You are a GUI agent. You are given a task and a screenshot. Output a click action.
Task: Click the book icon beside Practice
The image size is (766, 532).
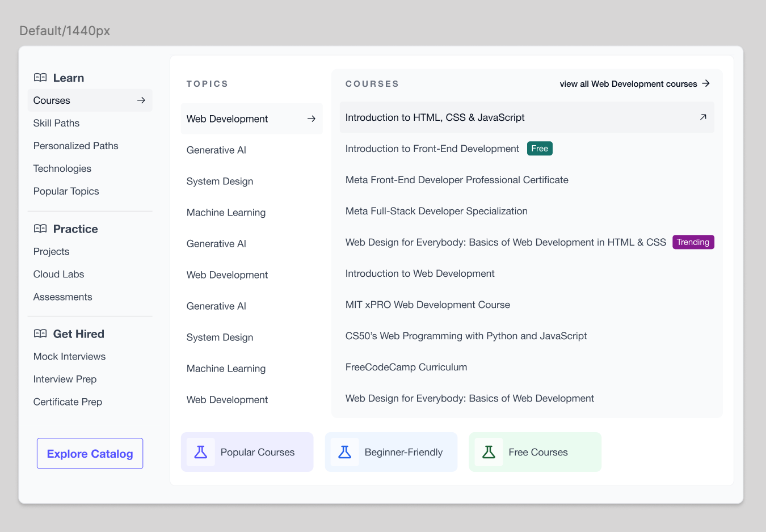40,229
